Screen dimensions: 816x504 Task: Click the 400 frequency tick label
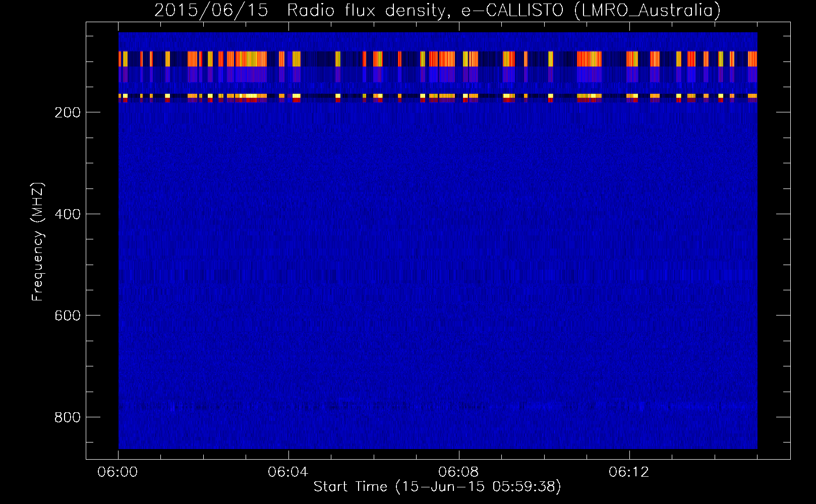68,214
